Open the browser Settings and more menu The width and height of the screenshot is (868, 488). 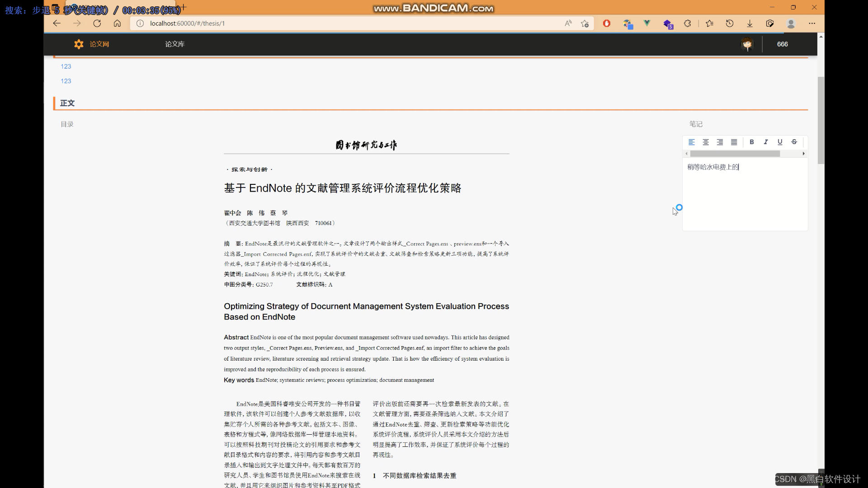coord(812,23)
